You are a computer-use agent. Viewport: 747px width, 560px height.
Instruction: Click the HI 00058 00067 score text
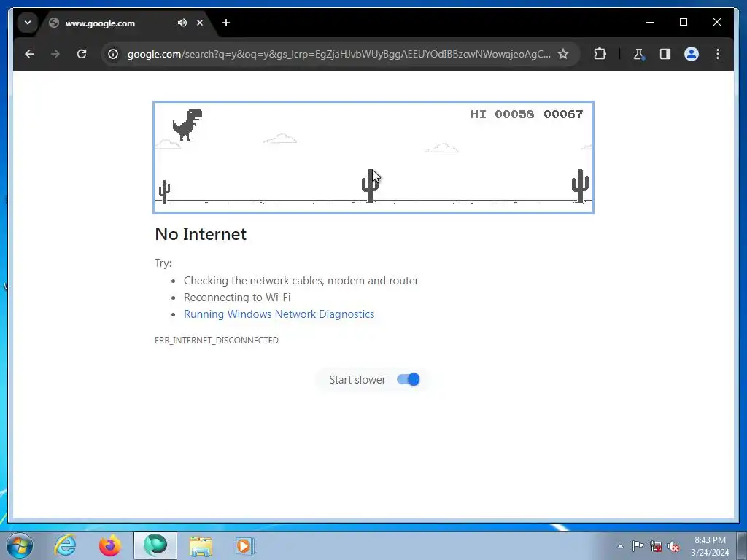coord(527,114)
